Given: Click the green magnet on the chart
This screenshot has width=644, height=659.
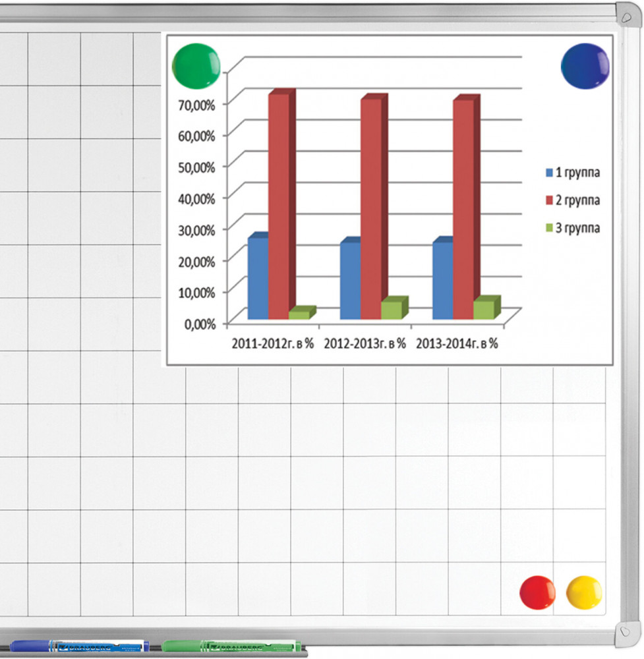Looking at the screenshot, I should tap(196, 65).
